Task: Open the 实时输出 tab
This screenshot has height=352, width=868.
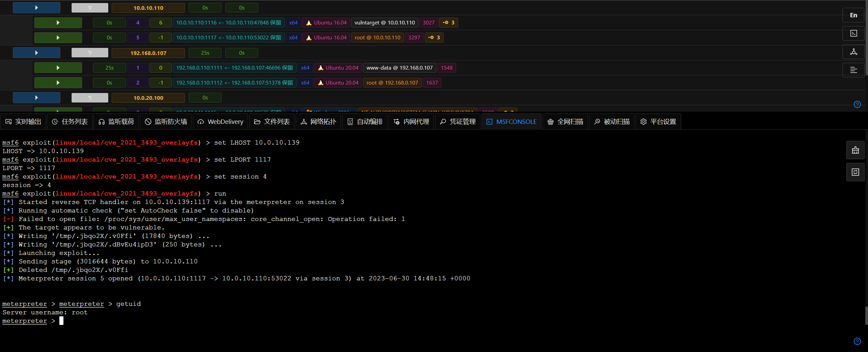Action: (23, 122)
